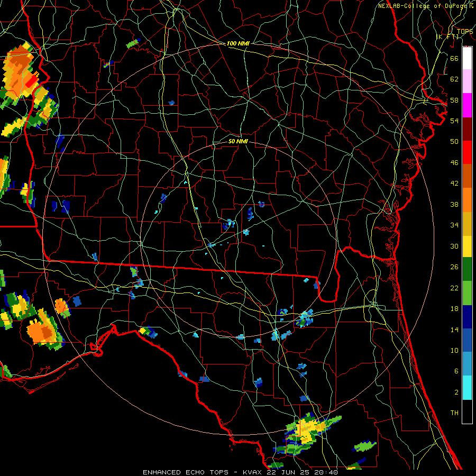This screenshot has height=476, width=476.
Task: Click the legend value "2"
Action: (x=456, y=392)
